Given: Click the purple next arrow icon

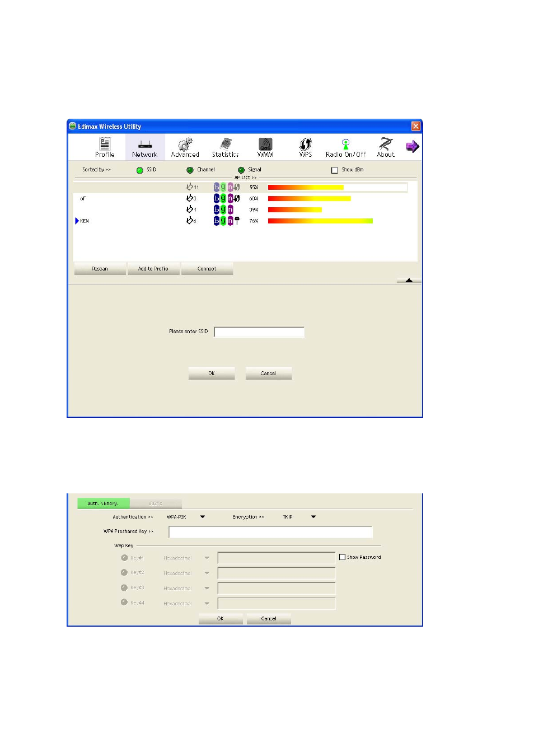Looking at the screenshot, I should point(413,147).
